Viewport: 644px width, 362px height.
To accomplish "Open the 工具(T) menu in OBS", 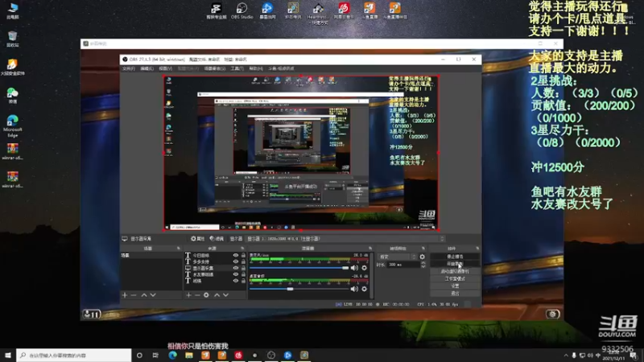I will point(237,68).
